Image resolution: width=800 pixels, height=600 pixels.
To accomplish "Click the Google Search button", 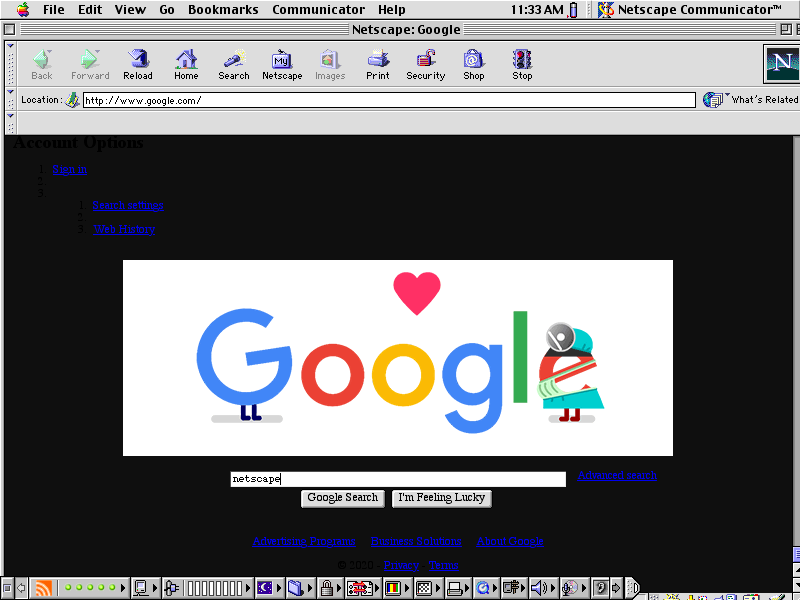I will point(342,498).
